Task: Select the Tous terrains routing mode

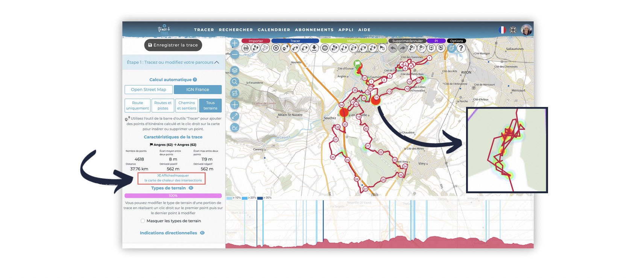Action: [x=210, y=105]
